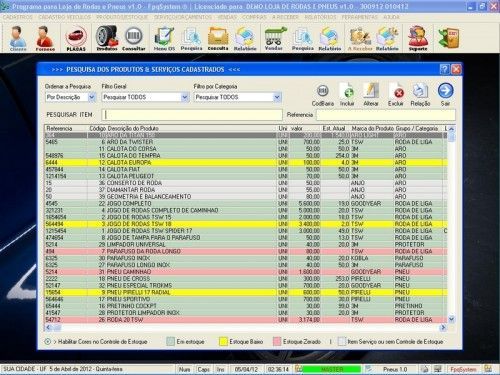Click Excluir to delete product
Viewport: 500px width, 375px height.
[396, 95]
